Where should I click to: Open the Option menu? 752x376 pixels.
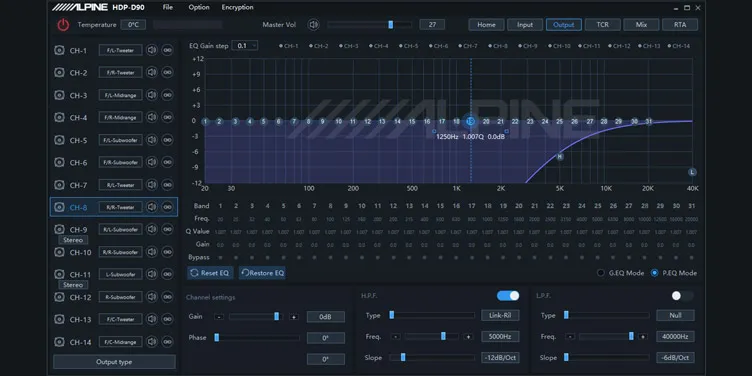click(x=199, y=7)
